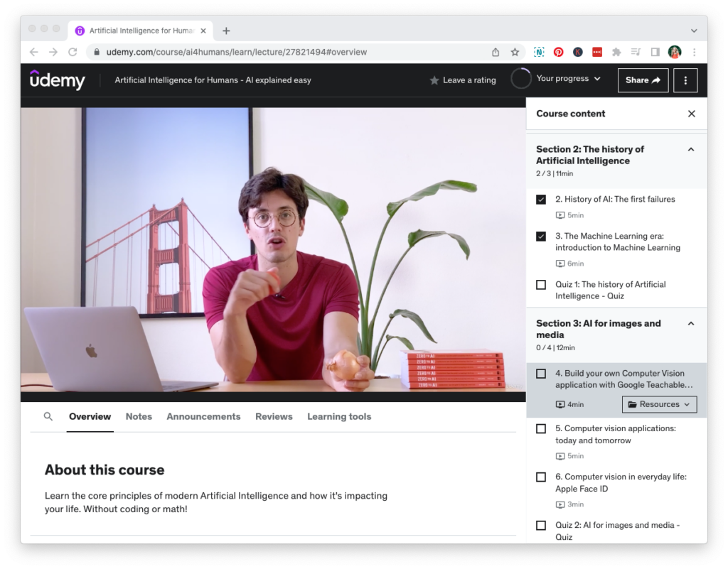Check lecture 4 Computer Vision as complete
Image resolution: width=728 pixels, height=569 pixels.
click(541, 374)
